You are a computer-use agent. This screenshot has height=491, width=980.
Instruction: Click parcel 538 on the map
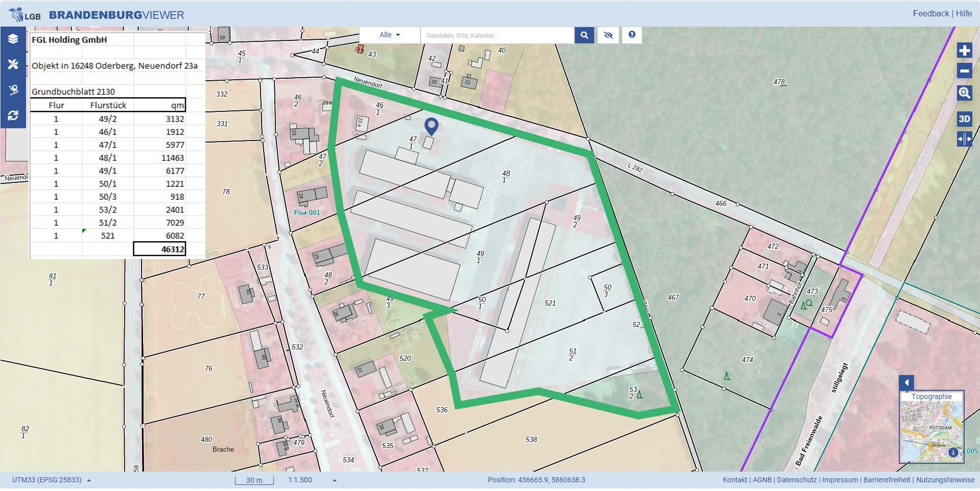click(531, 439)
